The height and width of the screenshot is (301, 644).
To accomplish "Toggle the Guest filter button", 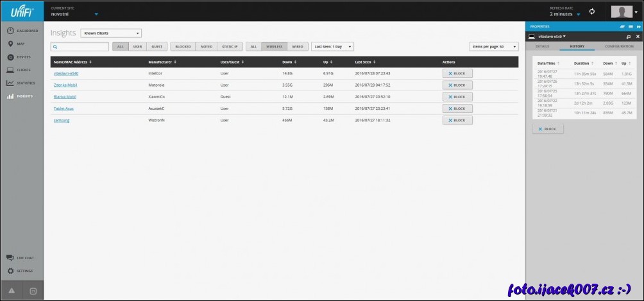I will (157, 47).
